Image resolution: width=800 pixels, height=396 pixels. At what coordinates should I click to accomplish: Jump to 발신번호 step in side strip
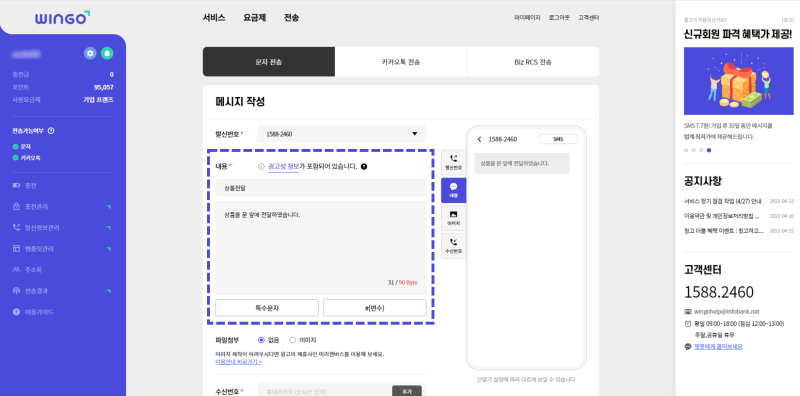pos(454,163)
